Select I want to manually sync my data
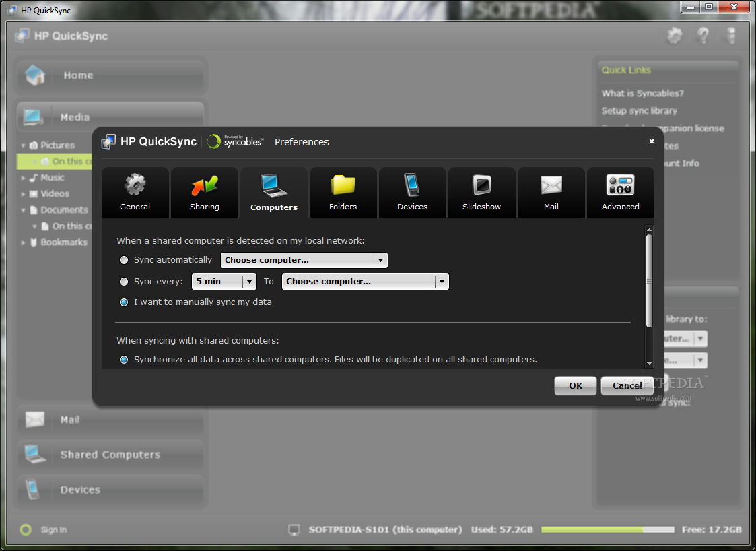Screen dimensions: 756x551 (124, 302)
